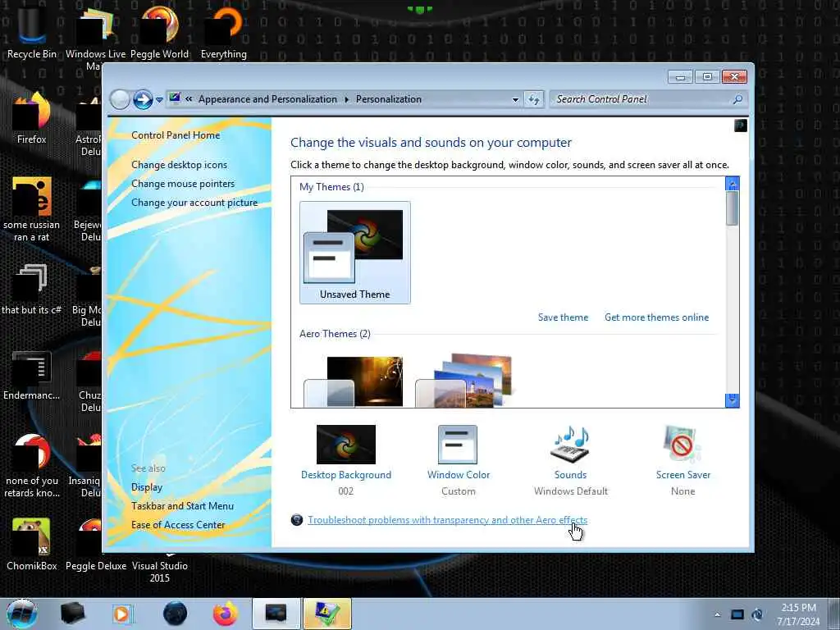The image size is (840, 630).
Task: Open 'some russian ran a rat' icon
Action: pyautogui.click(x=32, y=209)
